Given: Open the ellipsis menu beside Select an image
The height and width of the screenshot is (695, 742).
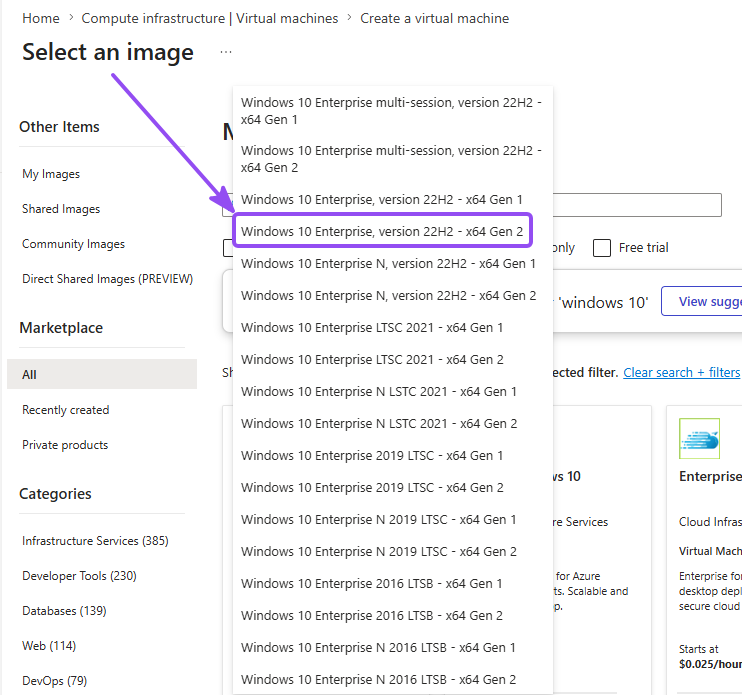Looking at the screenshot, I should click(x=226, y=52).
